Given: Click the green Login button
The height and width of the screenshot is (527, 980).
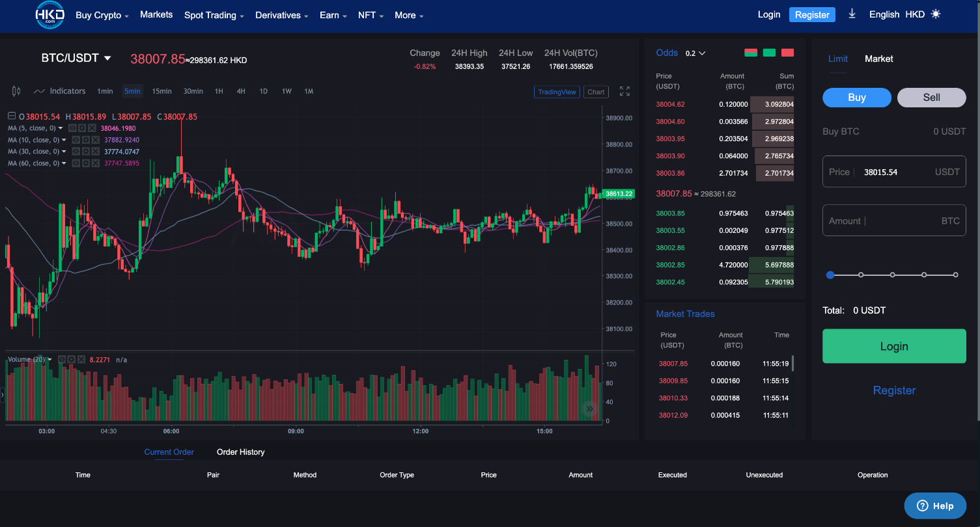Looking at the screenshot, I should pos(894,346).
